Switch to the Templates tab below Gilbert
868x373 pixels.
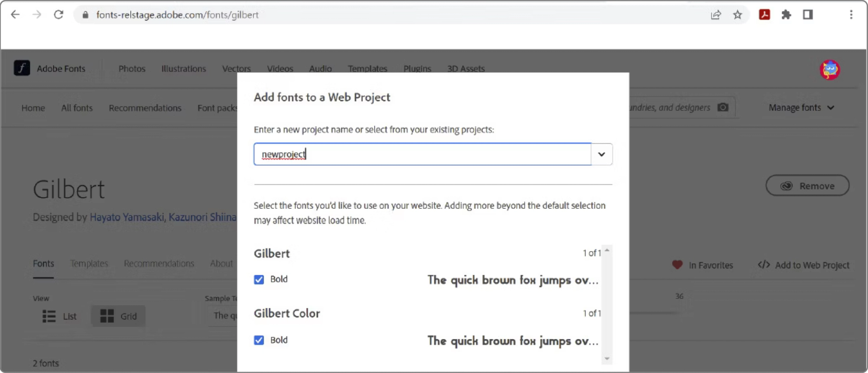point(89,263)
